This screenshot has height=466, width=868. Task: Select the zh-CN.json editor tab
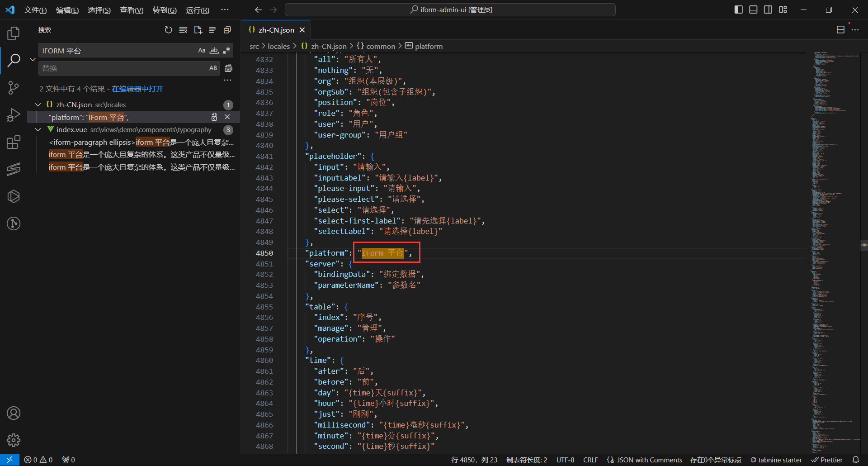[276, 30]
